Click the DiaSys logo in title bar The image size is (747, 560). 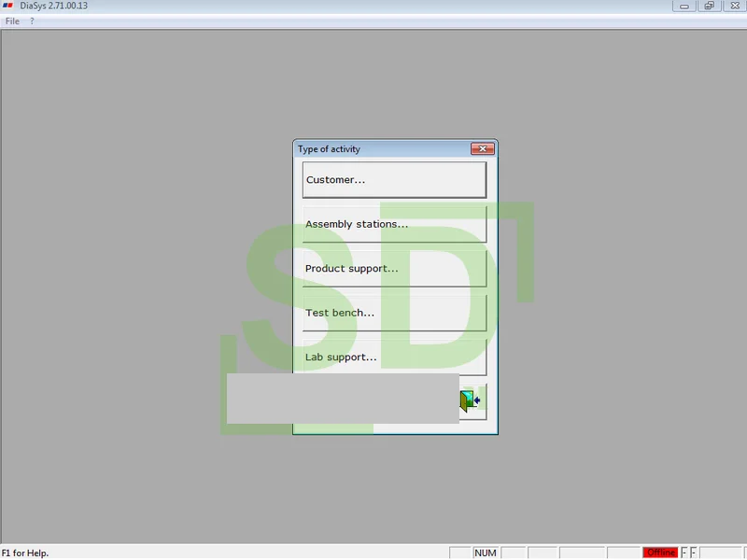click(7, 6)
